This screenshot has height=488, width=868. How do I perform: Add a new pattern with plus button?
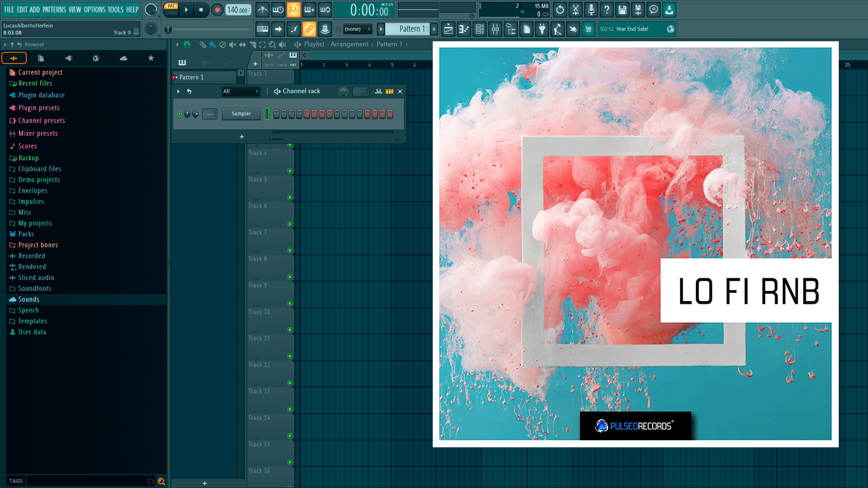(x=434, y=29)
